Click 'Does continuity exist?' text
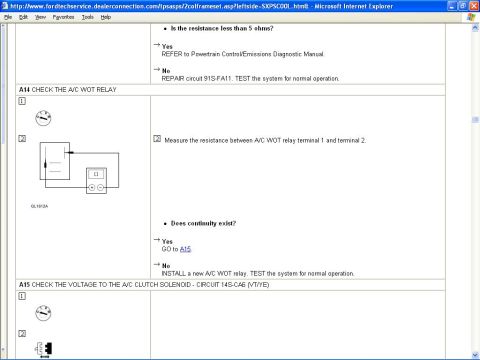 (203, 223)
